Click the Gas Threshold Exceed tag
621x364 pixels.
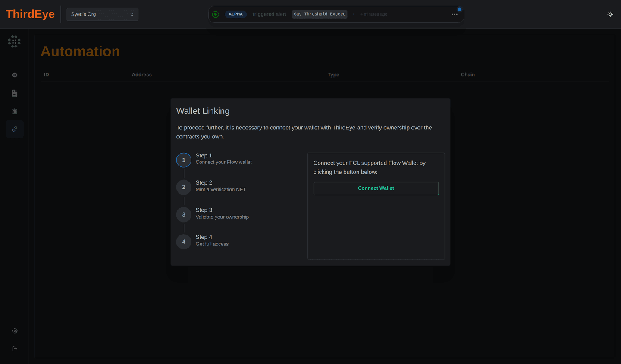pyautogui.click(x=320, y=14)
